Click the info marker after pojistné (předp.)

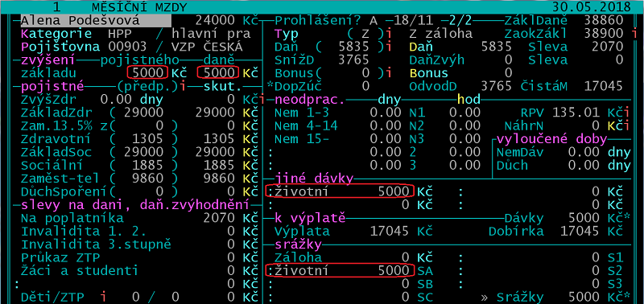tap(183, 87)
